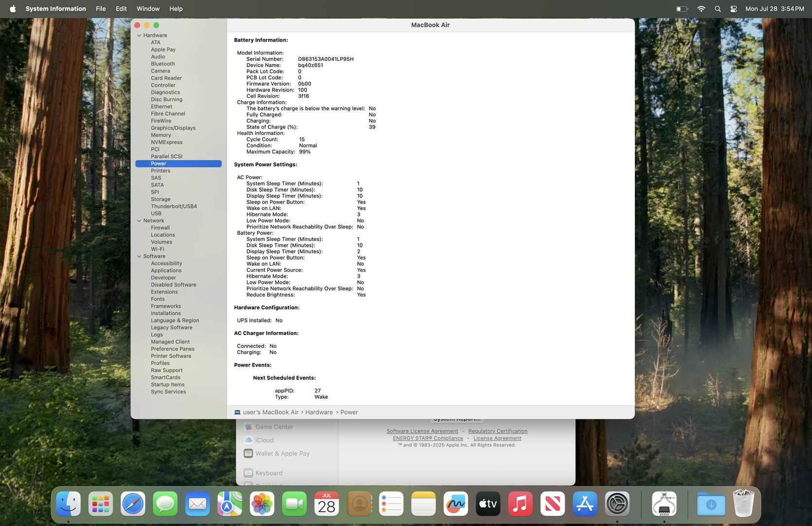Click the date and time in menu bar
The image size is (812, 526).
click(775, 9)
